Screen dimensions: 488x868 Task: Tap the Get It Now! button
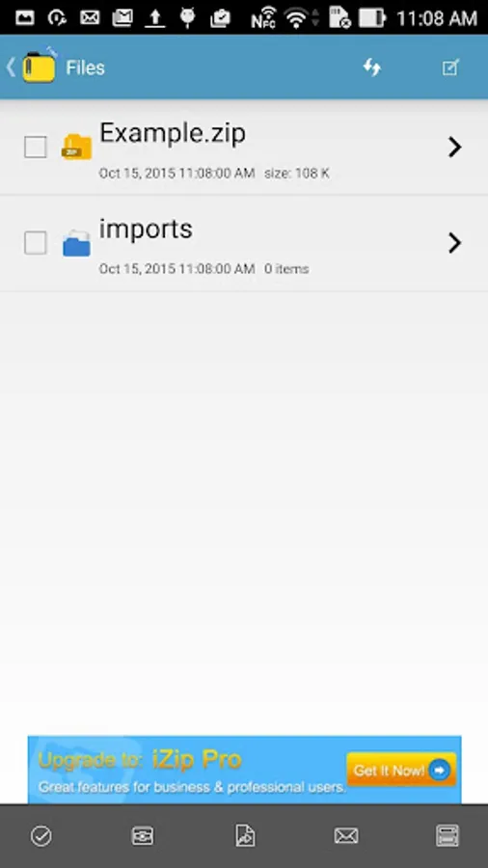click(x=402, y=770)
